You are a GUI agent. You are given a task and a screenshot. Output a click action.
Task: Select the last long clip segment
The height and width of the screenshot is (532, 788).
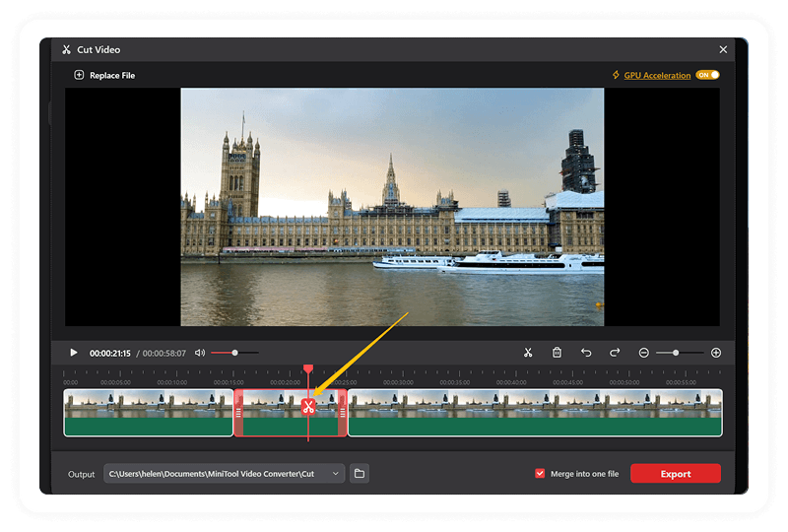pyautogui.click(x=535, y=413)
